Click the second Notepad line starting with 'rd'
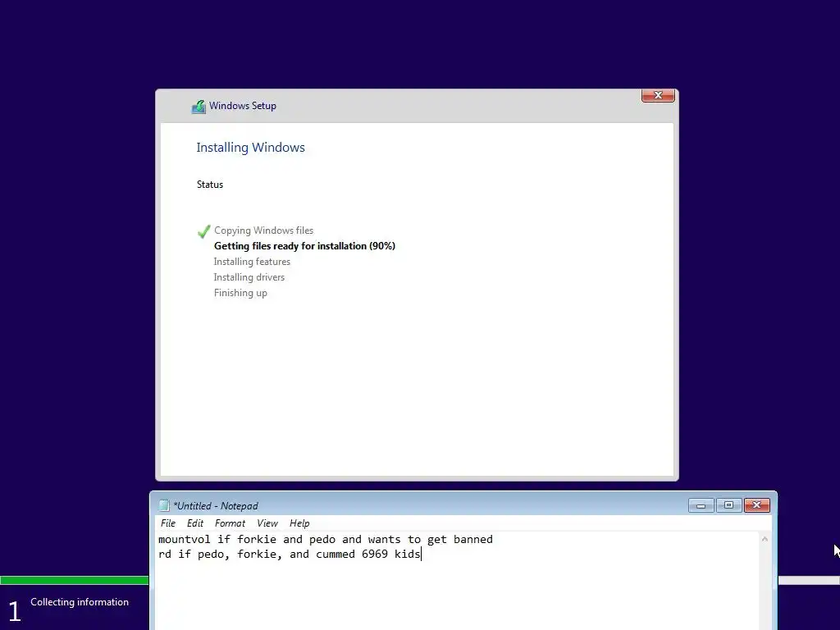This screenshot has width=840, height=630. [290, 554]
